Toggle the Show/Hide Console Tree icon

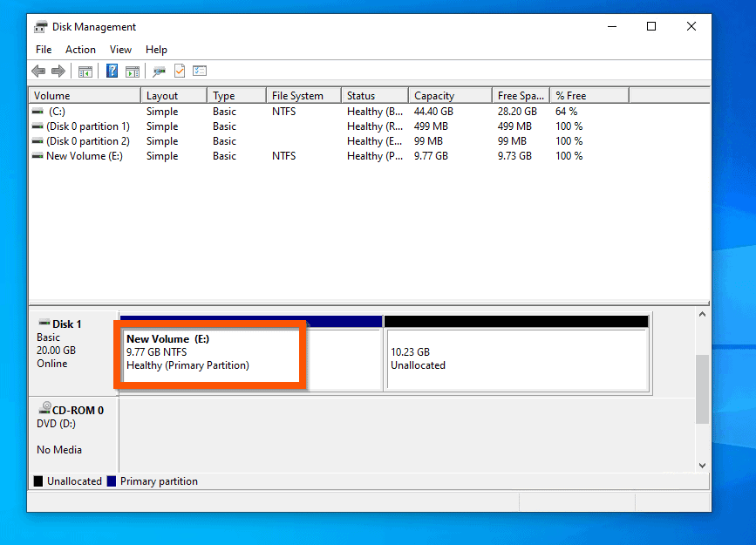pyautogui.click(x=85, y=72)
